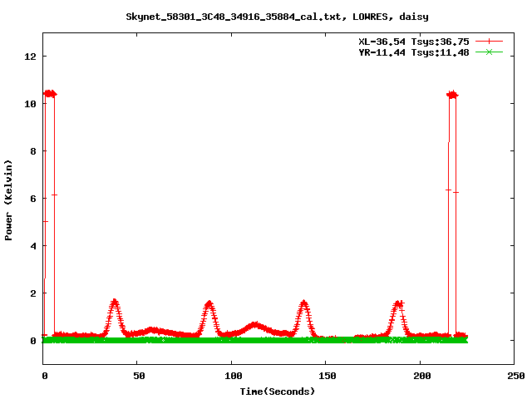Viewport: 532px width, 399px height.
Task: Click the y-axis tick label 8
Action: coord(33,151)
